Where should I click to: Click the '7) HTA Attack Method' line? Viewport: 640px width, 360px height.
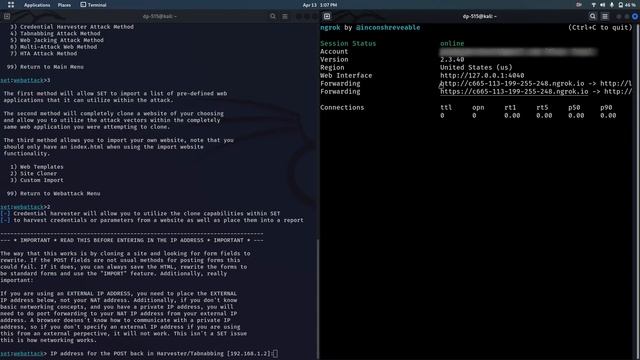(43, 53)
